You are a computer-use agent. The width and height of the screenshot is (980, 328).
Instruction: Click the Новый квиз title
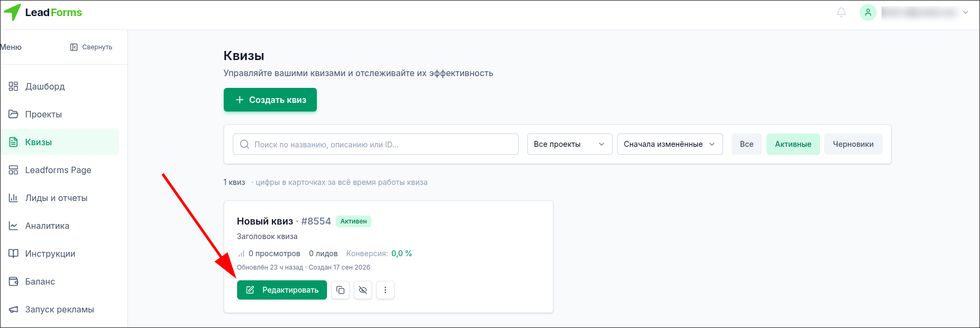pos(265,221)
